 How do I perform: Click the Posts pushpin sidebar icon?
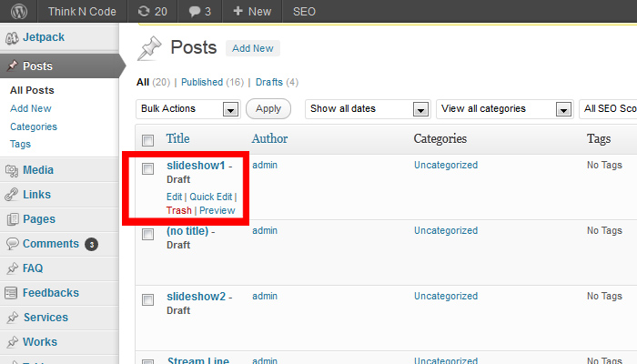click(13, 65)
